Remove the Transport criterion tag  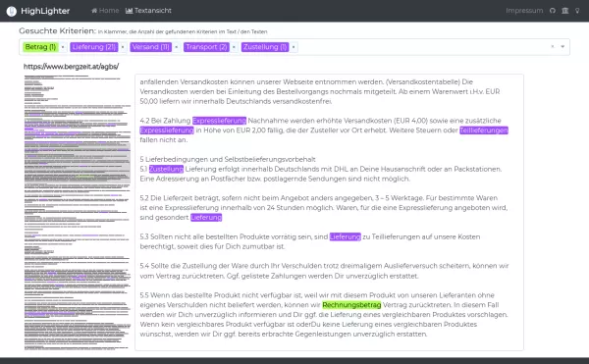point(234,47)
